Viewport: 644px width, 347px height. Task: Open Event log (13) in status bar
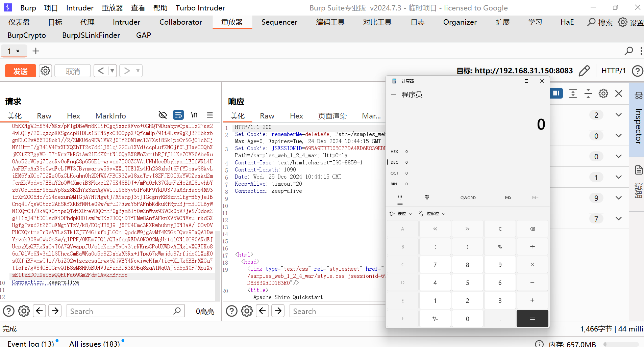tap(31, 343)
